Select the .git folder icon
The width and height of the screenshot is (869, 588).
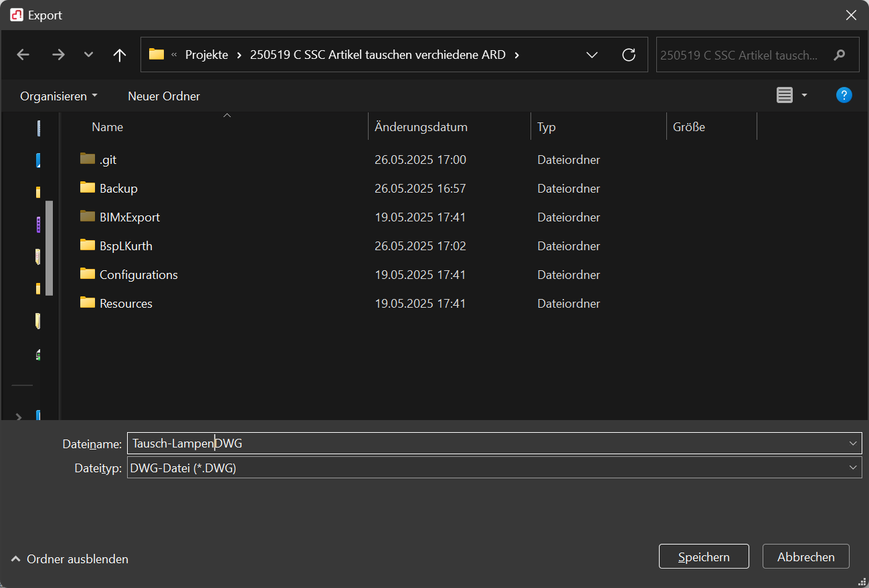click(x=88, y=159)
